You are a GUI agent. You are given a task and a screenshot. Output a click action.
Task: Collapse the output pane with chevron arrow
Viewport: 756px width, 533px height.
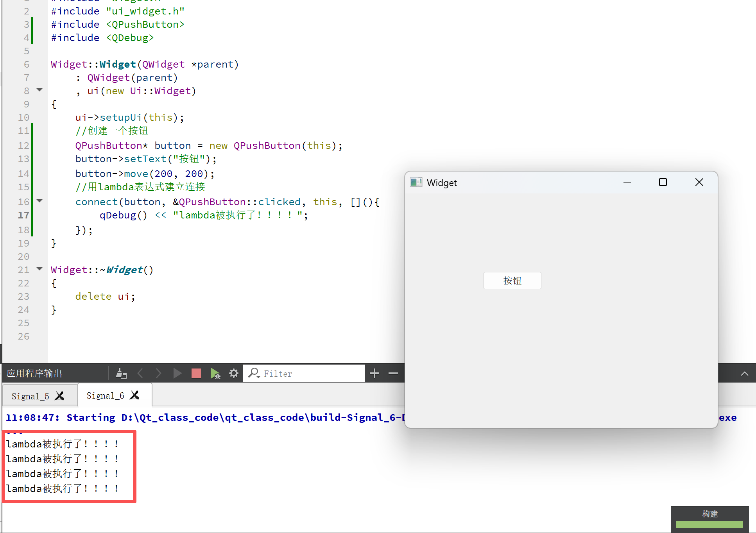point(744,374)
